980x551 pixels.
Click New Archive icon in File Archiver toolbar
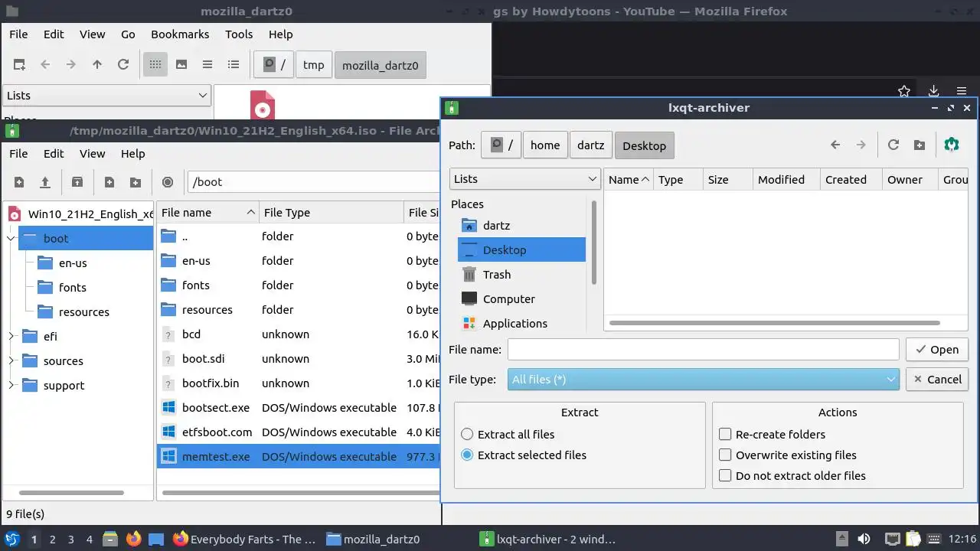click(19, 182)
